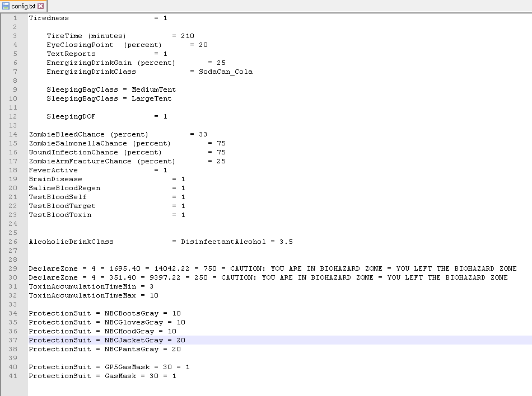Click the text 'ToxinAccumulationTimeMax'
Screen dimensions: 532x396
pos(82,295)
